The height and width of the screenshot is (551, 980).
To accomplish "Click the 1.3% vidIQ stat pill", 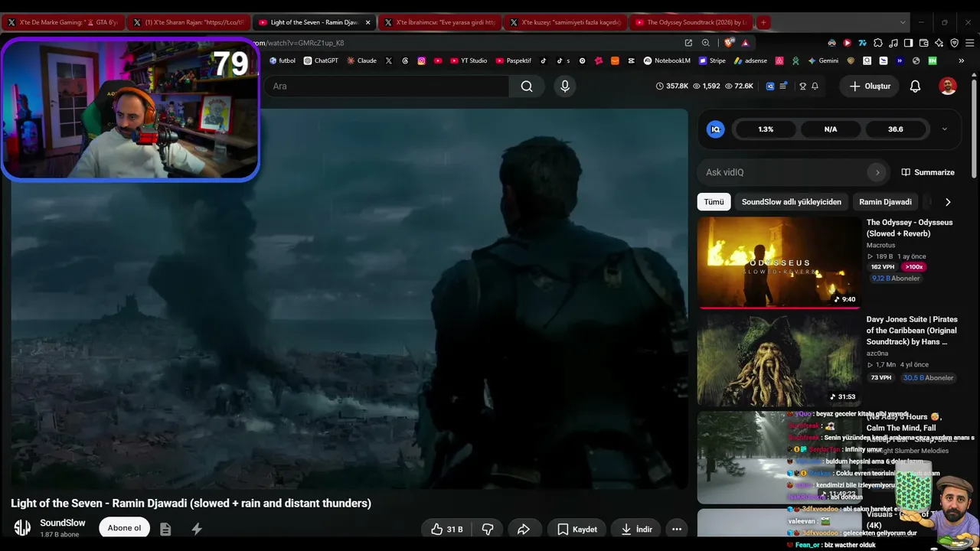I will [x=766, y=129].
